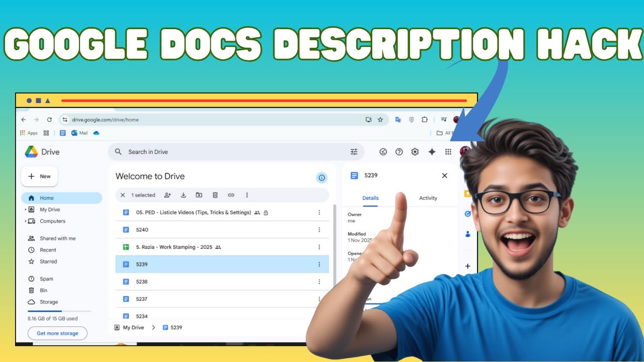The height and width of the screenshot is (362, 644).
Task: Move selected file to bin with trash icon
Action: pos(215,195)
